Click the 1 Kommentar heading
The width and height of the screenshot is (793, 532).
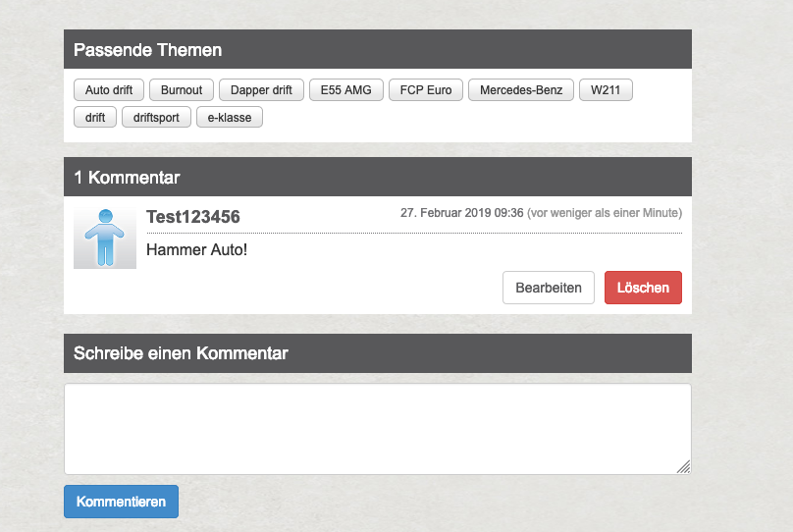coord(127,178)
